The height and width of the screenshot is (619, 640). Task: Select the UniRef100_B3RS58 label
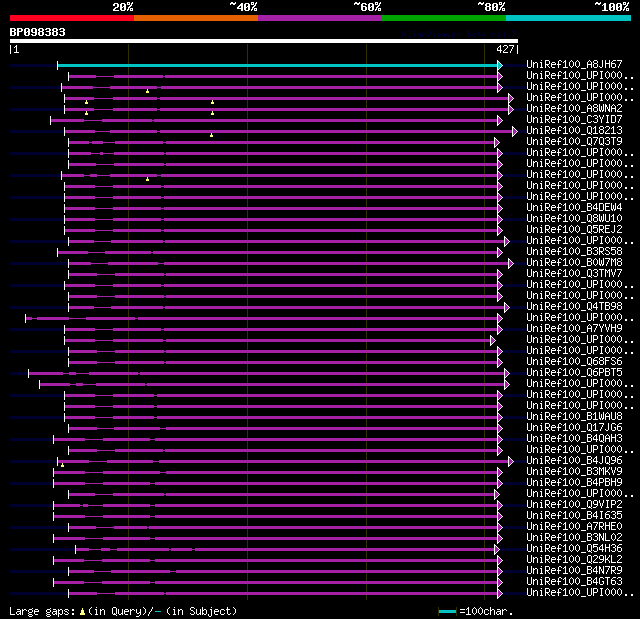tap(574, 252)
